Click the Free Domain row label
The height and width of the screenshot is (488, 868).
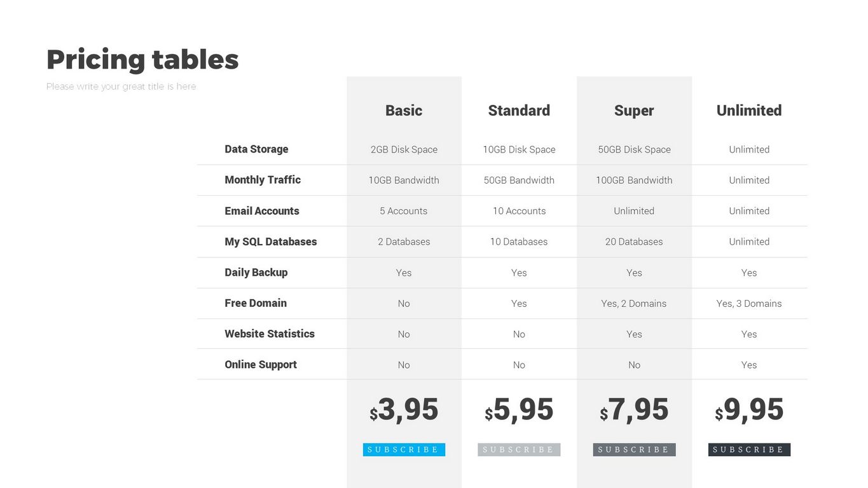[x=256, y=303]
